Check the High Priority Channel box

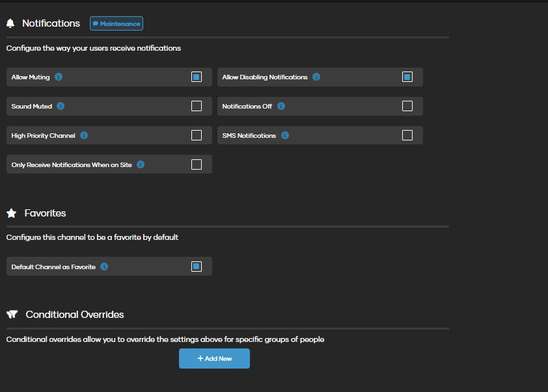pos(197,135)
